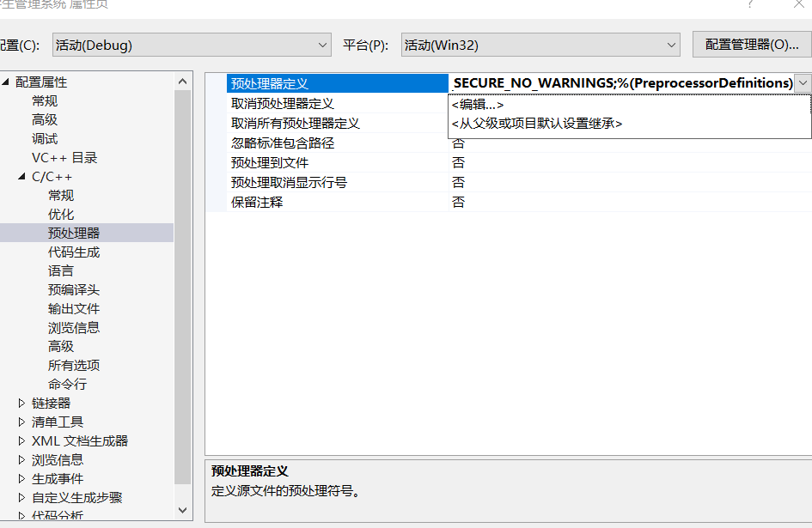Select XML 文档生成器 in the tree
Screen dimensions: 812x528
tap(80, 441)
